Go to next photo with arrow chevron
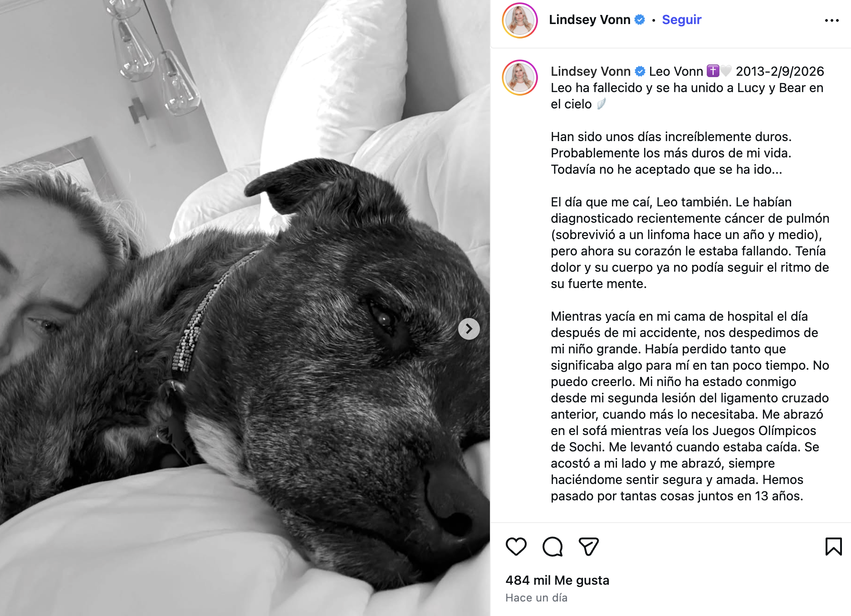The height and width of the screenshot is (616, 851). click(469, 329)
